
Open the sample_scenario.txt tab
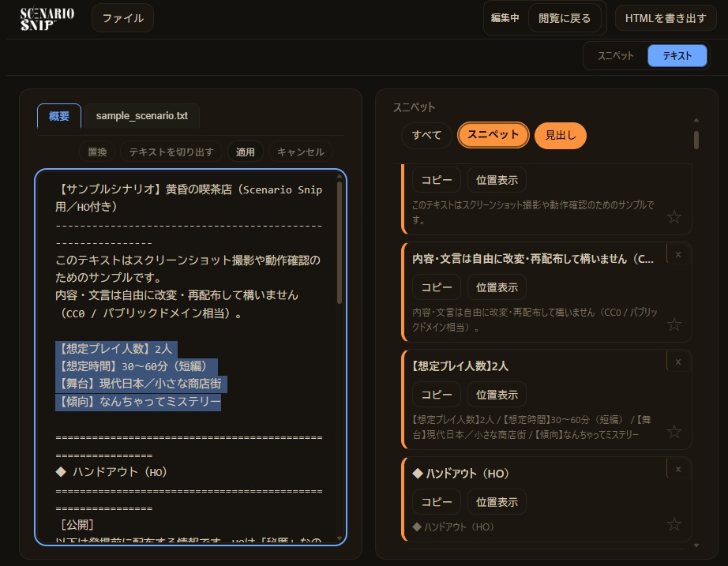(x=141, y=116)
